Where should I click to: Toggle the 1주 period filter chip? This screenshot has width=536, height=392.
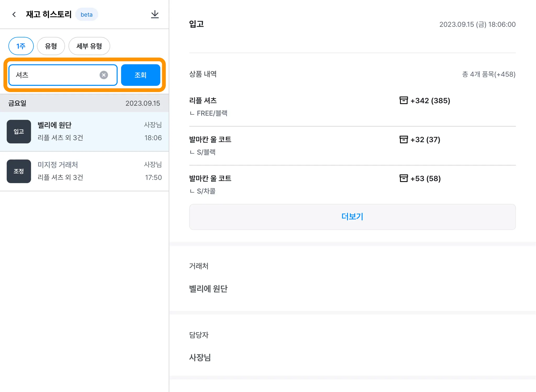pyautogui.click(x=21, y=46)
